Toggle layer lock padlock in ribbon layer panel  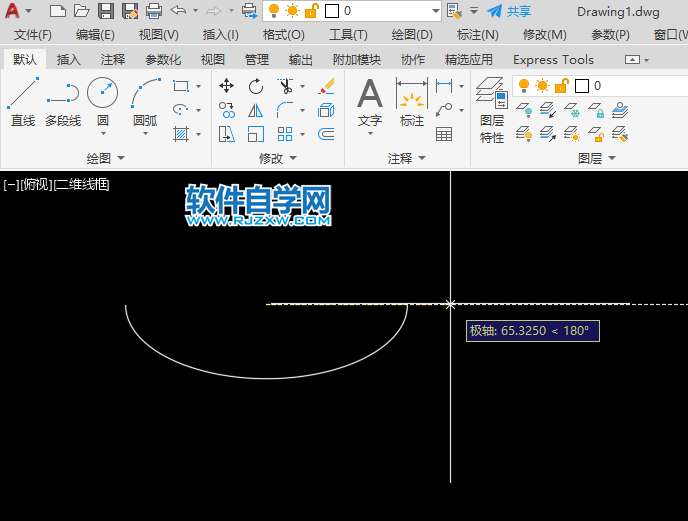(x=560, y=86)
